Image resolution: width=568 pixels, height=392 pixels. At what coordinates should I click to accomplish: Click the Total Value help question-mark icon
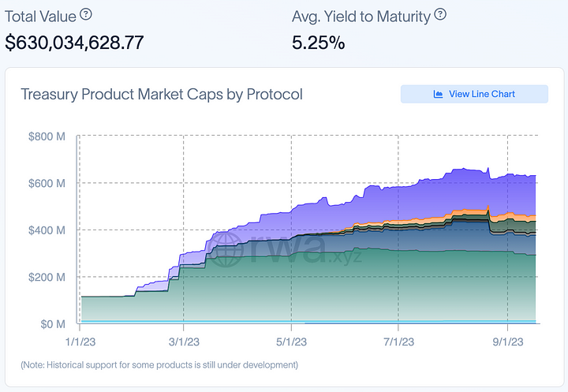pyautogui.click(x=86, y=15)
